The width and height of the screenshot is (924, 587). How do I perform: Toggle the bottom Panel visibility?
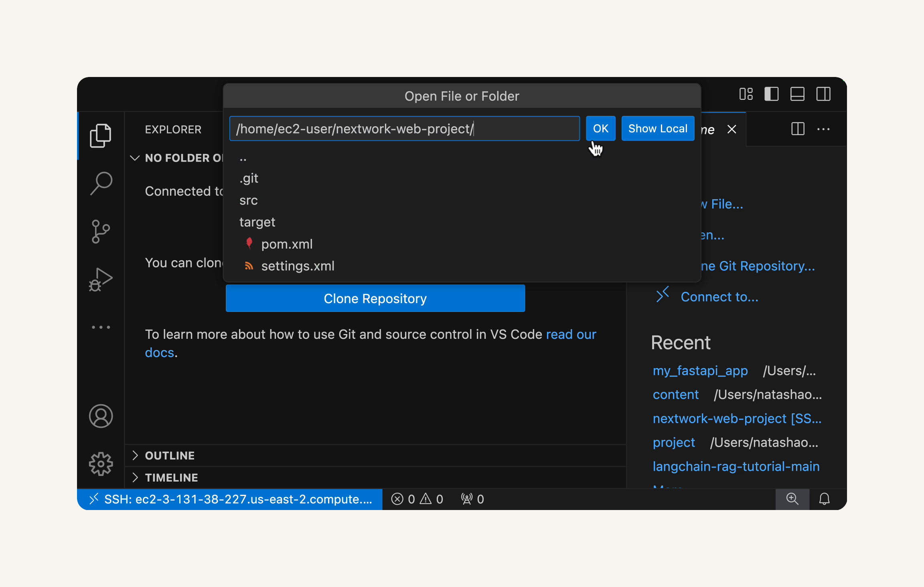(797, 94)
